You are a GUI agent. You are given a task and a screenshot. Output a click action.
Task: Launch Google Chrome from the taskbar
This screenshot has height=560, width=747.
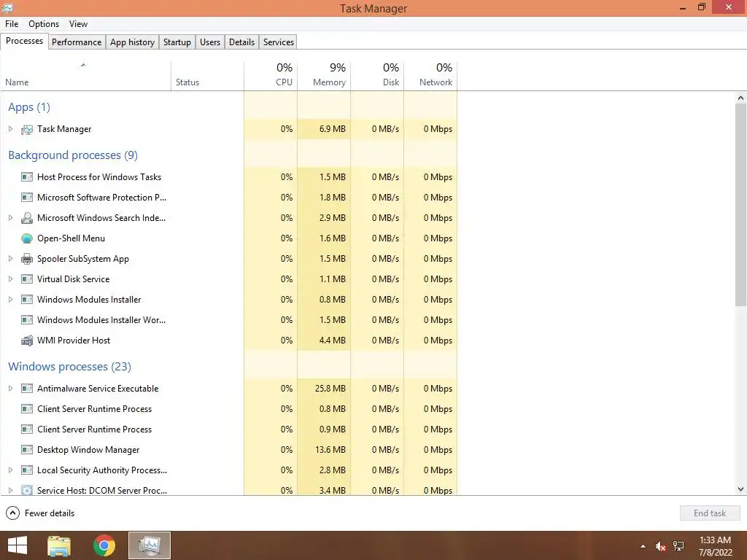coord(104,545)
